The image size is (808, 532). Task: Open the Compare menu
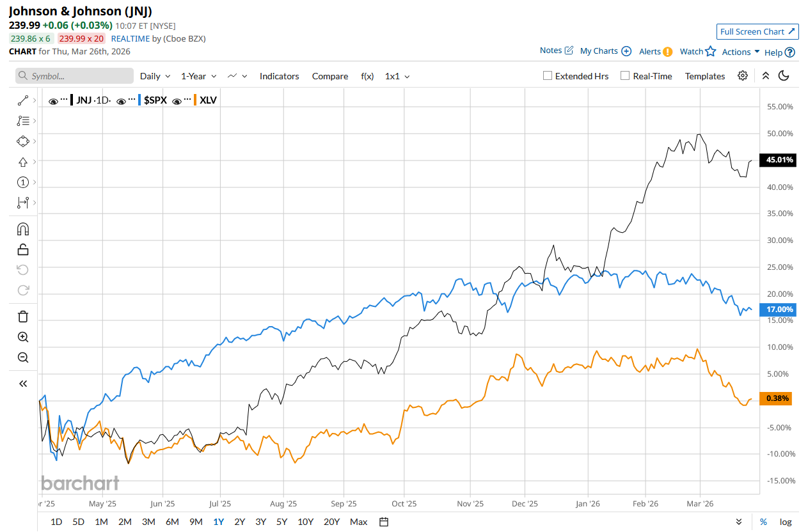tap(330, 75)
